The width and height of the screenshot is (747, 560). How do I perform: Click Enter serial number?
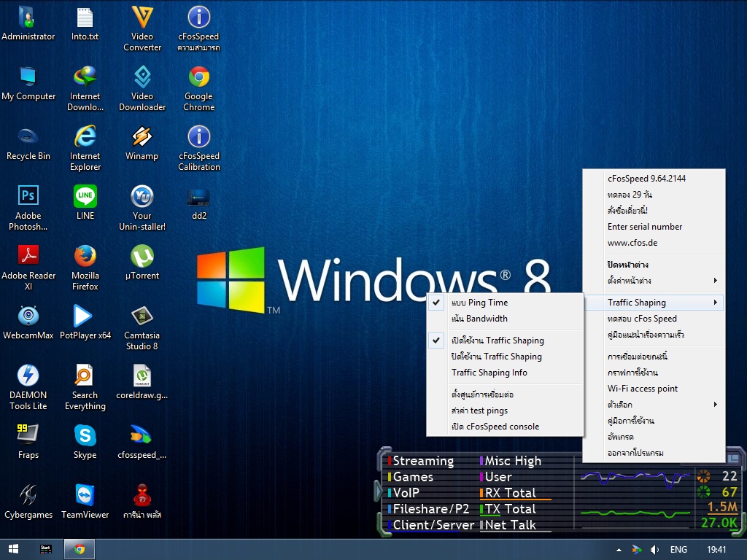645,227
